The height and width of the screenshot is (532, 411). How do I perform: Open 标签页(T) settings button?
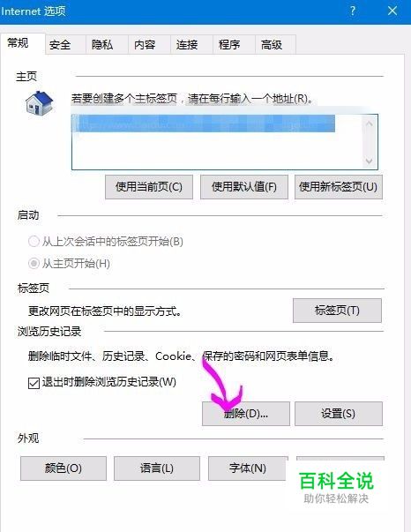click(337, 311)
